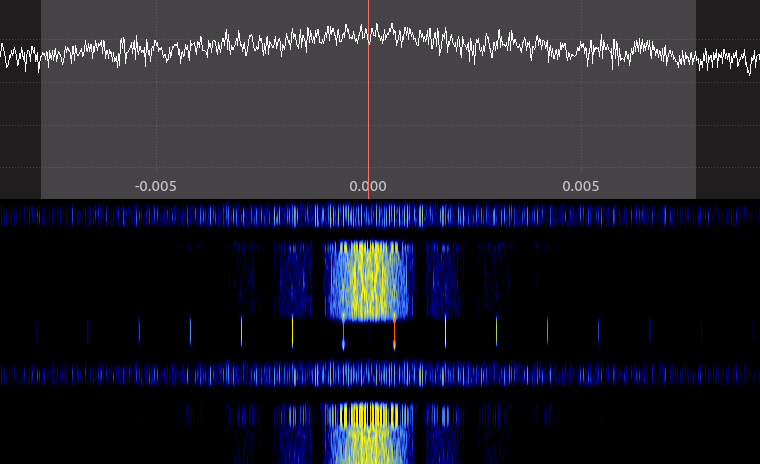Click the orange-red spike right of waterfall center
760x464 pixels.
click(394, 335)
